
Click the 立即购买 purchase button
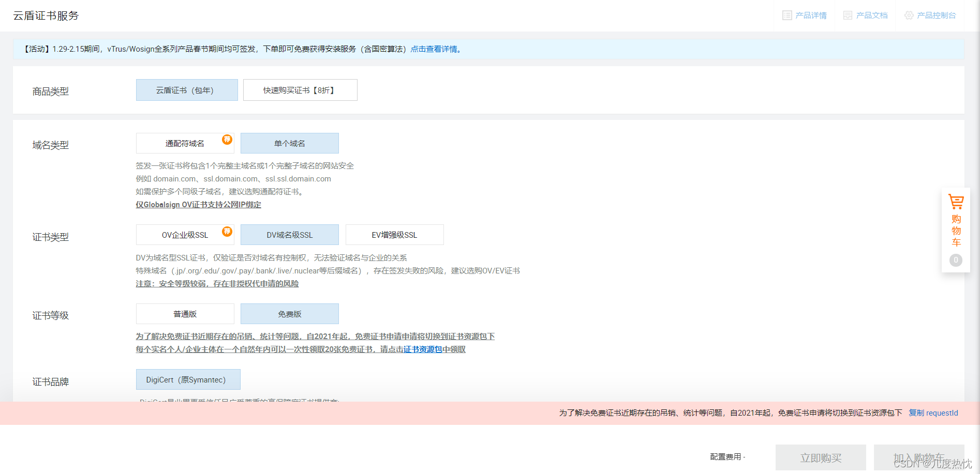(820, 457)
